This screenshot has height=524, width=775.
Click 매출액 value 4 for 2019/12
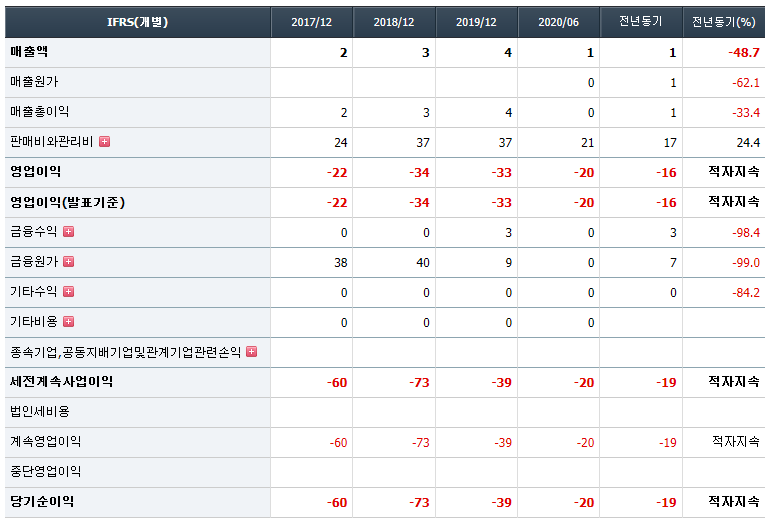coord(508,53)
